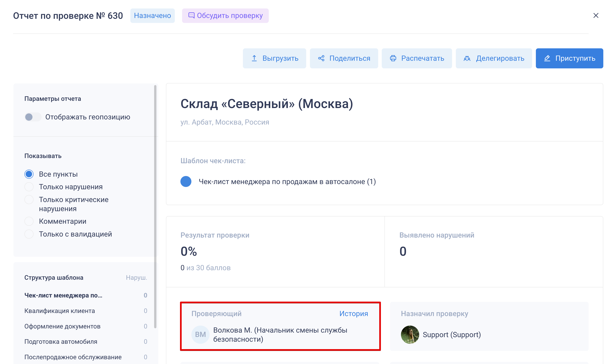Click the ВМ avatar of Волкова
The width and height of the screenshot is (612, 364).
[x=200, y=334]
